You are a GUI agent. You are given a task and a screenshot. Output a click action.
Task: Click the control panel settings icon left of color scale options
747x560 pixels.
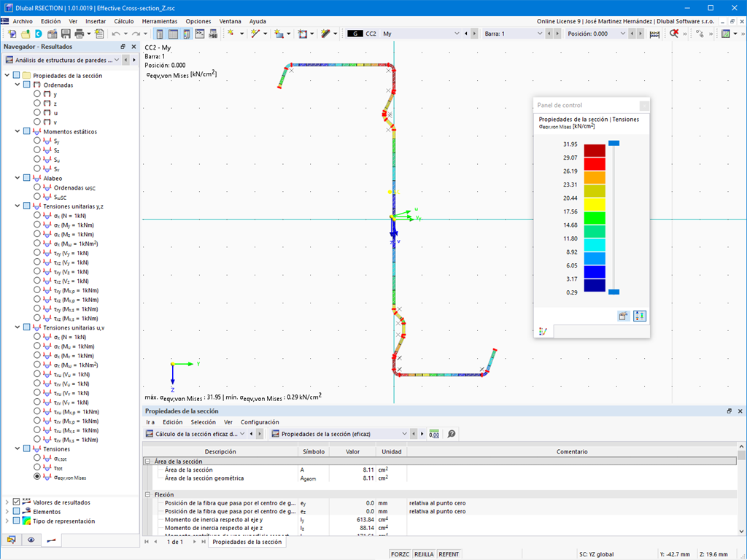624,316
